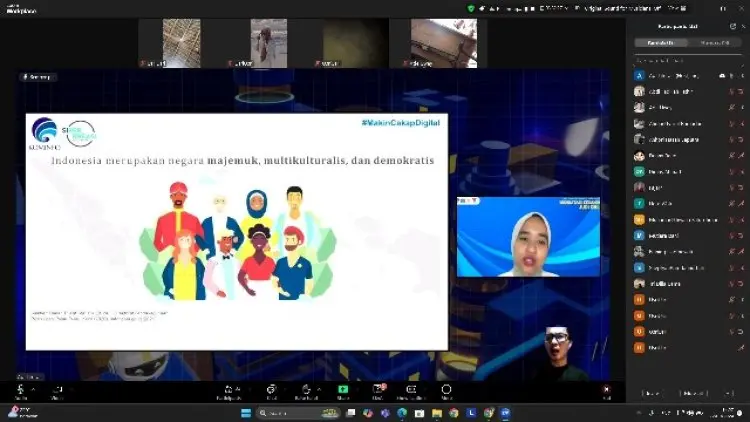Click the Windows taskbar Search box

click(x=298, y=413)
